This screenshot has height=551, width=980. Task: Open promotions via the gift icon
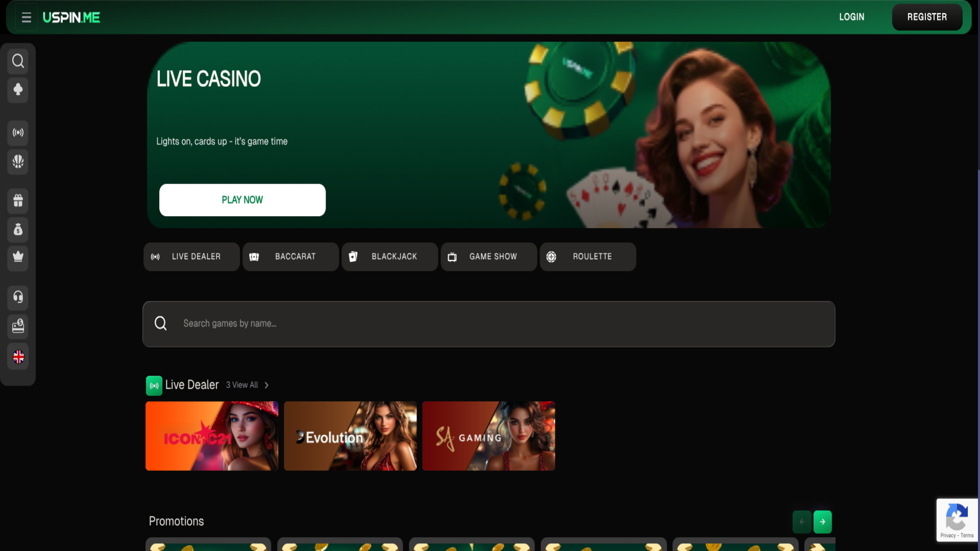click(x=18, y=201)
